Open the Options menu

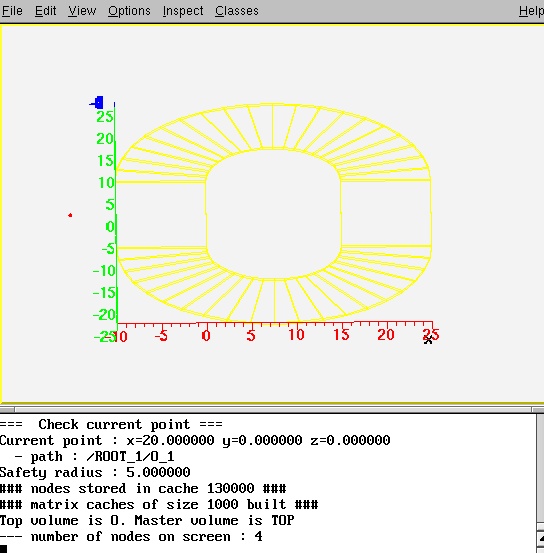point(129,11)
